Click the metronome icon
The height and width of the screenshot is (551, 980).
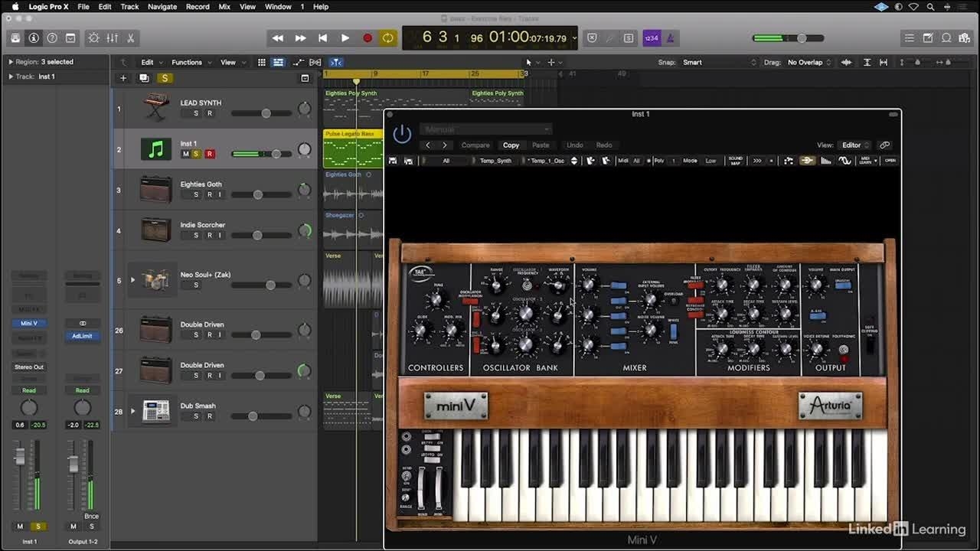(670, 38)
